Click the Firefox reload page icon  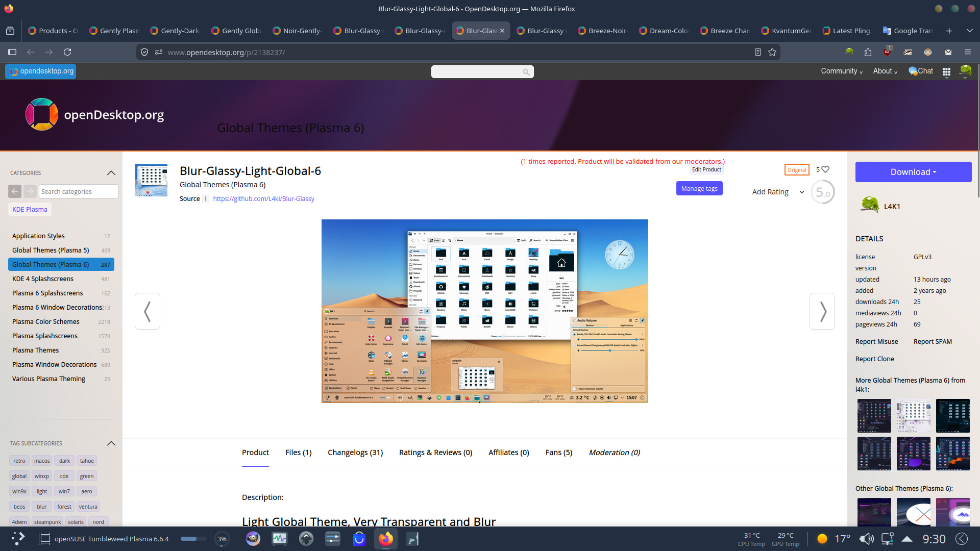67,52
